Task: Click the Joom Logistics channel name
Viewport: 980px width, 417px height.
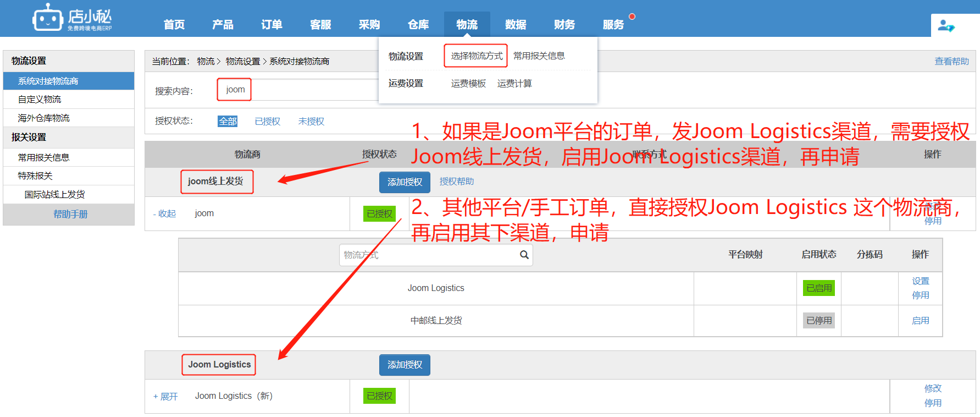Action: point(436,288)
